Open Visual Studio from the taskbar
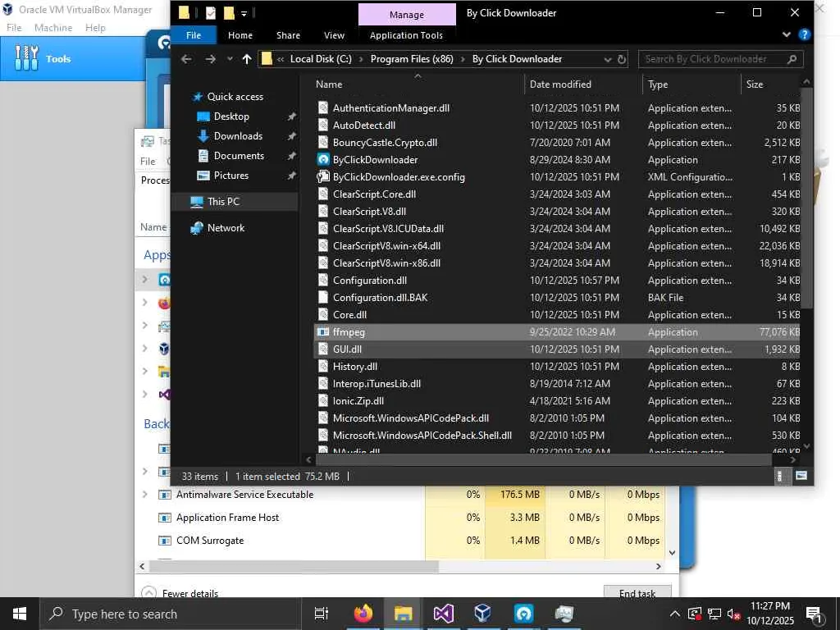 (x=443, y=614)
